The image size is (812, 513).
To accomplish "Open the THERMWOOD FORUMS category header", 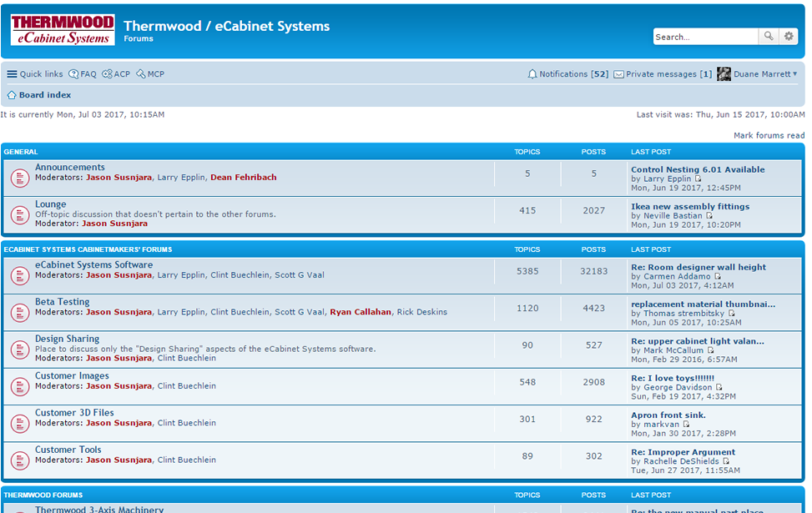I will pos(43,495).
